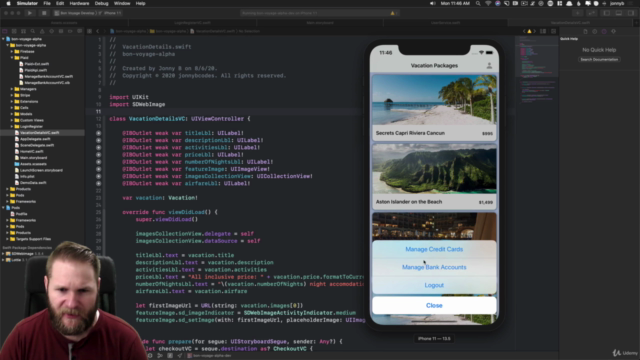Viewport: 640px width, 360px height.
Task: Toggle the priceLbl outlet connection circle
Action: (x=98, y=155)
